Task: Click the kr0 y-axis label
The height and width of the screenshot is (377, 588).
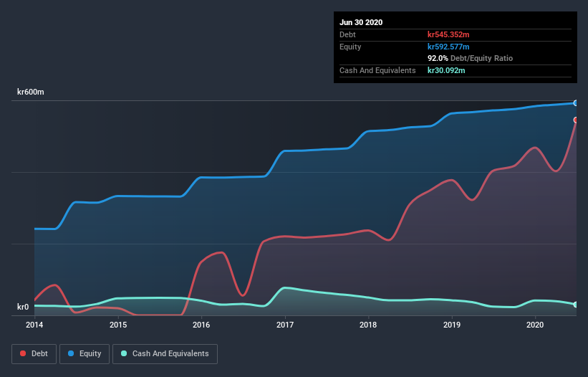Action: 23,307
